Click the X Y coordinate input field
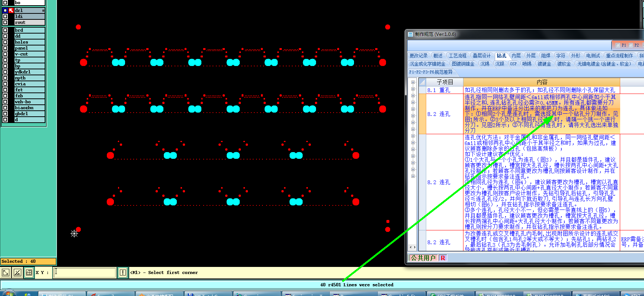 click(x=85, y=273)
